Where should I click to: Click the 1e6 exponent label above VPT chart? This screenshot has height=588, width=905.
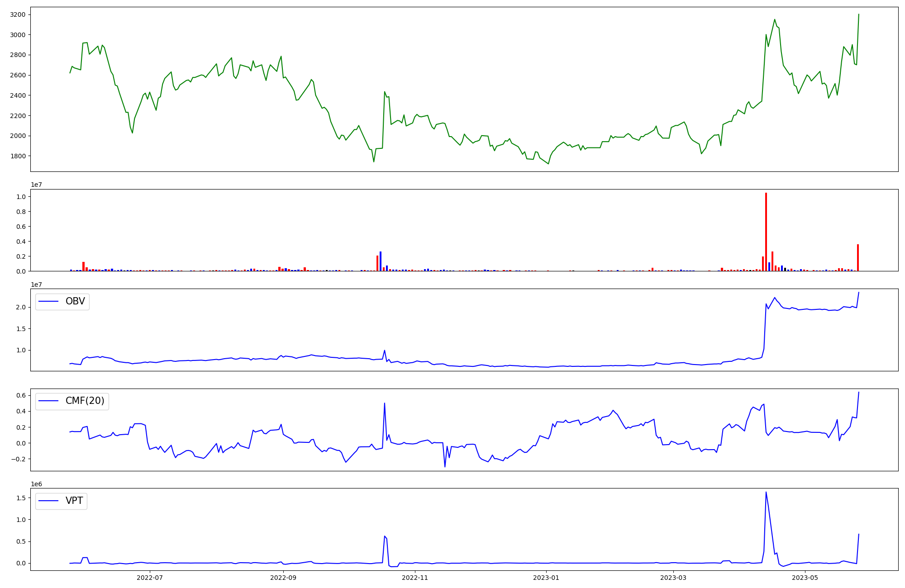(37, 484)
